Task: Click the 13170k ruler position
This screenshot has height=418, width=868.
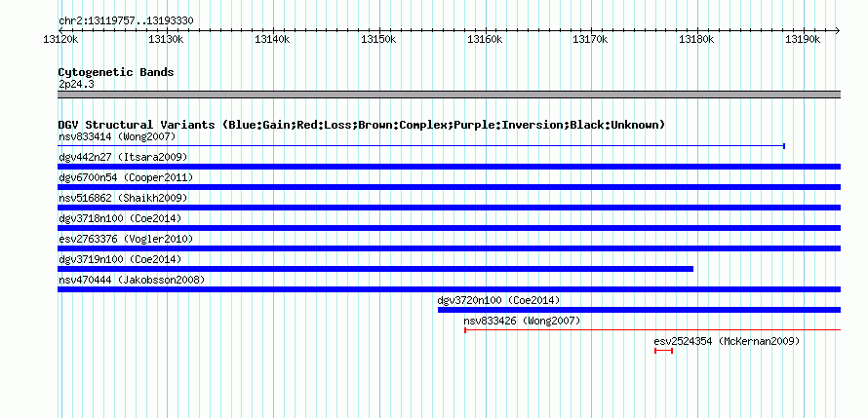Action: pyautogui.click(x=591, y=39)
